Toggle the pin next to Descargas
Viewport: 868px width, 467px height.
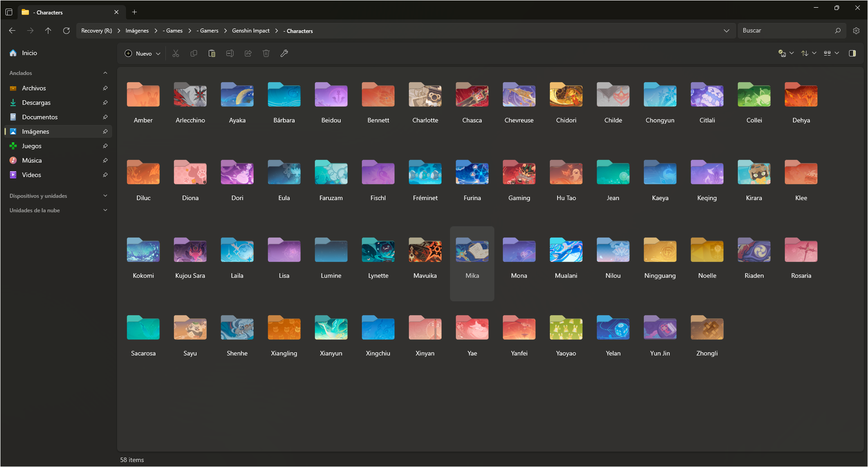[105, 103]
